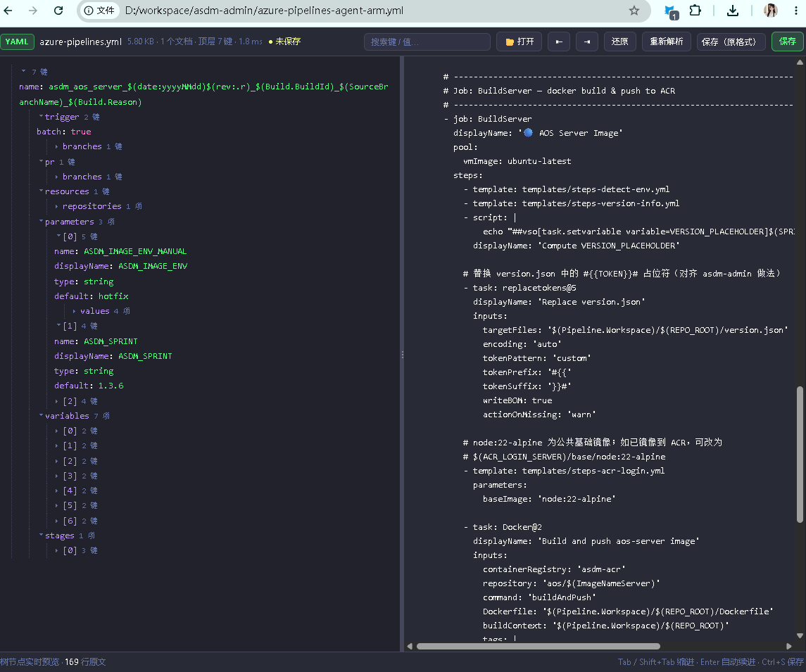Bookmark this page with the star icon
Image resolution: width=806 pixels, height=672 pixels.
pos(634,11)
